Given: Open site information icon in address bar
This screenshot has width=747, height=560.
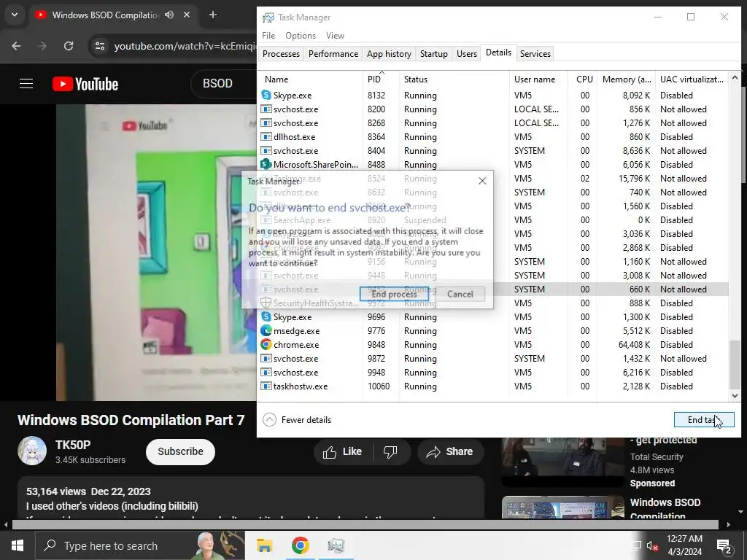Looking at the screenshot, I should click(99, 46).
